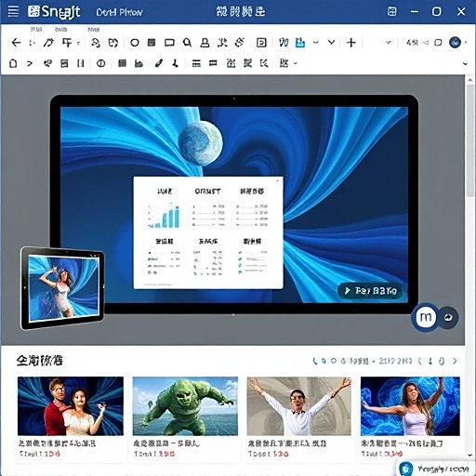This screenshot has height=476, width=476.
Task: Click the small square icon left of avatar
Action: pyautogui.click(x=438, y=43)
